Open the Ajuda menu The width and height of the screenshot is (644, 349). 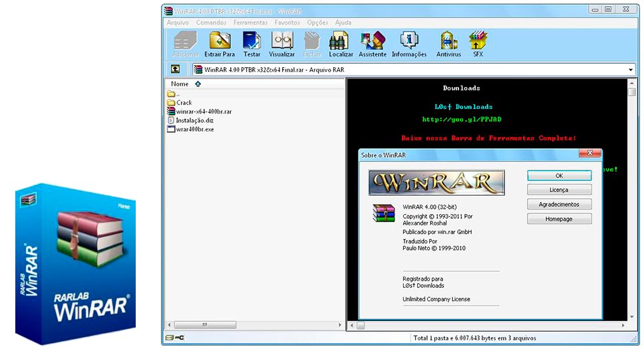(343, 23)
